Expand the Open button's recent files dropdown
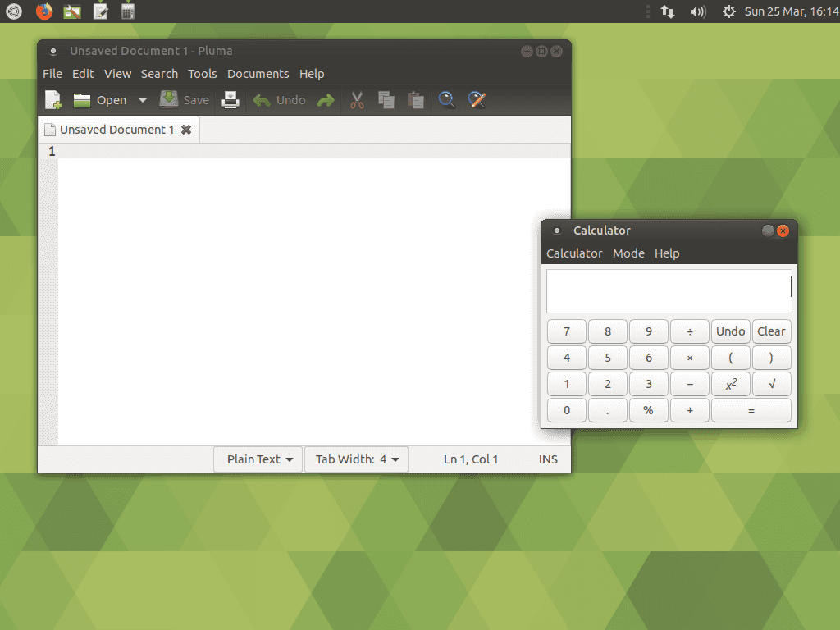Viewport: 840px width, 630px height. pyautogui.click(x=142, y=99)
